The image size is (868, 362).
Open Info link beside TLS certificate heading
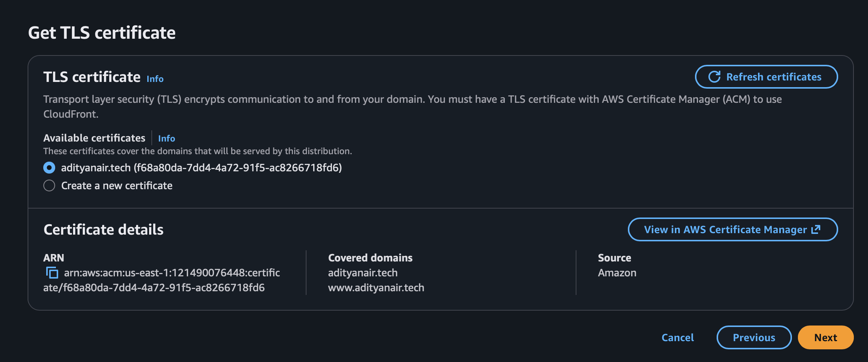click(155, 79)
